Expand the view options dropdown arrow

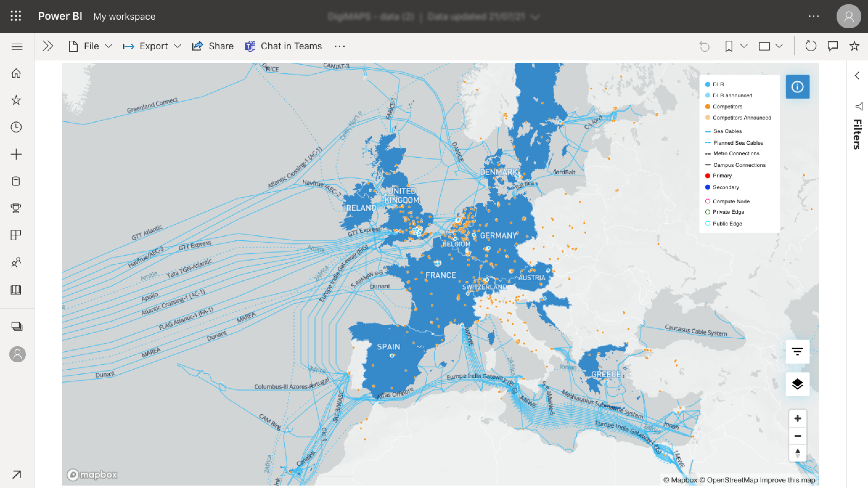point(779,46)
